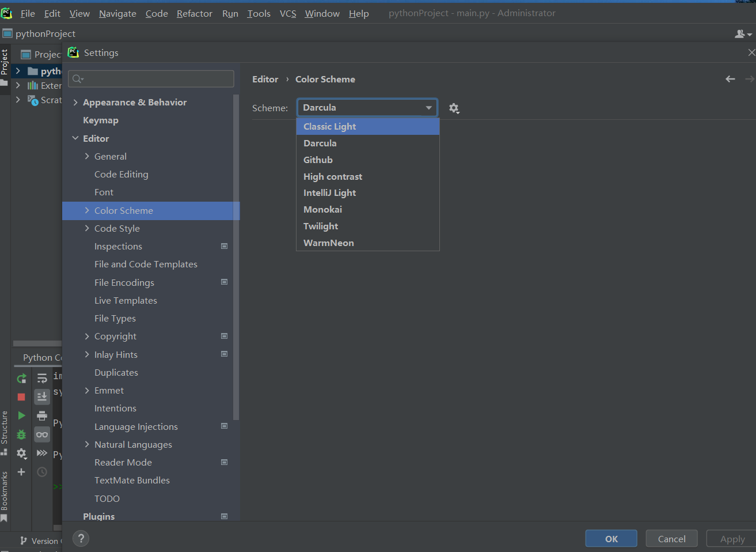Select the Monokai color scheme
Image resolution: width=756 pixels, height=552 pixels.
(368, 210)
